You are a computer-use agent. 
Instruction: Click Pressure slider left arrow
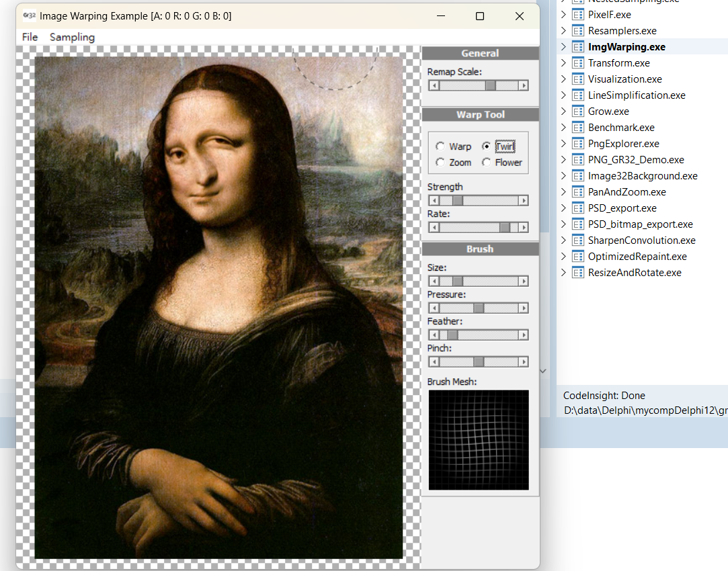(434, 308)
